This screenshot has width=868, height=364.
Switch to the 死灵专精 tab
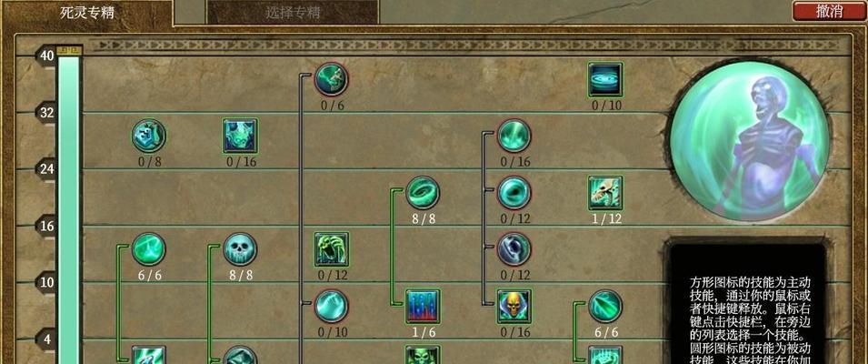point(86,13)
